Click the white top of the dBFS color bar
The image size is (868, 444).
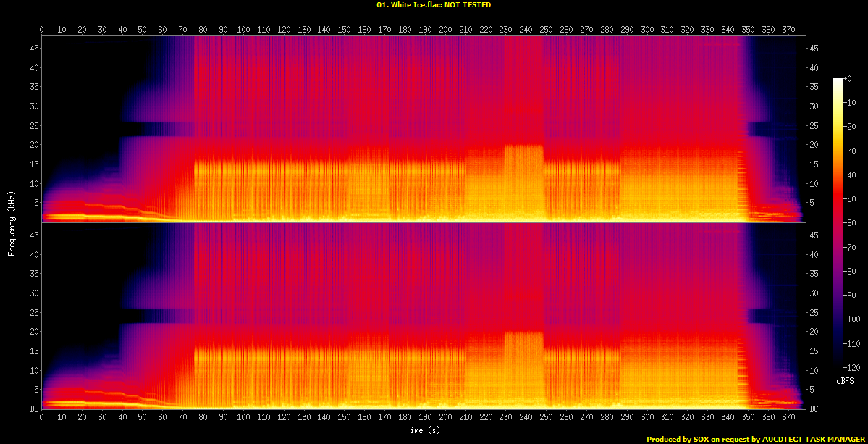pos(838,80)
